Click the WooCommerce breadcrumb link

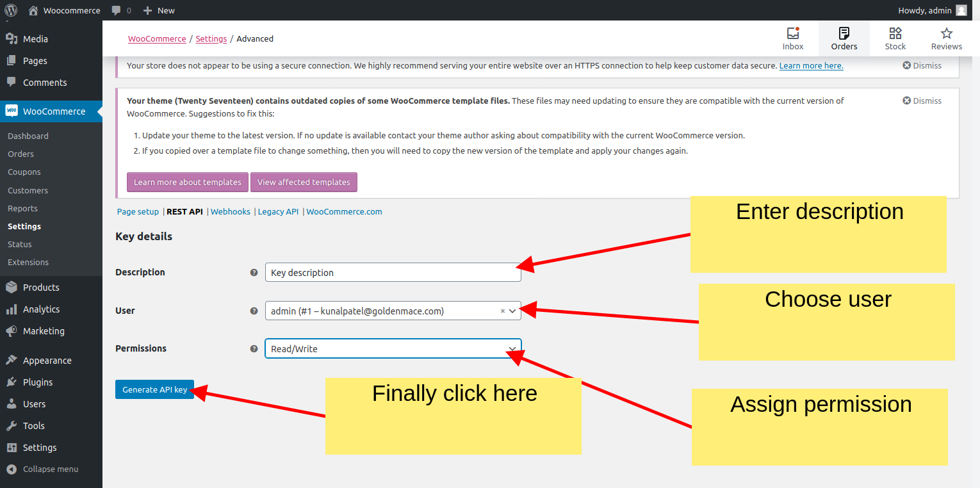[x=157, y=38]
